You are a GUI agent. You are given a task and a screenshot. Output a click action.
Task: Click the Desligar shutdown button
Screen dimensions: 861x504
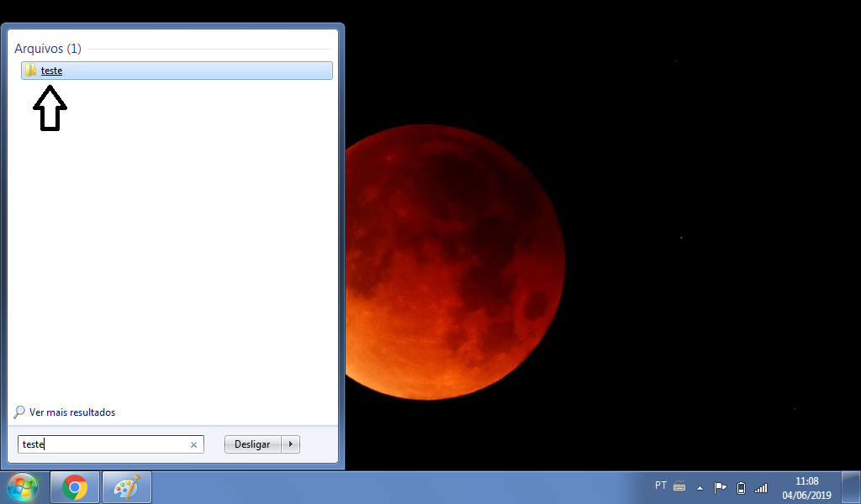click(x=252, y=444)
